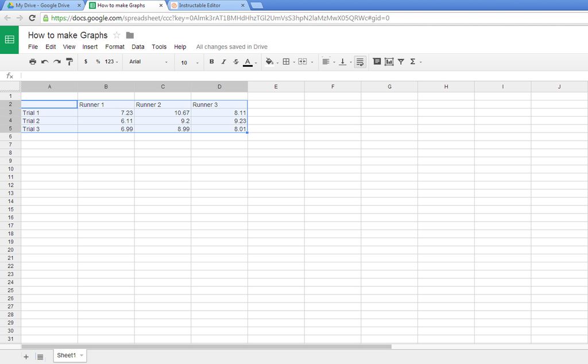Image resolution: width=588 pixels, height=364 pixels.
Task: Star the How to make Graphs document
Action: tap(117, 35)
